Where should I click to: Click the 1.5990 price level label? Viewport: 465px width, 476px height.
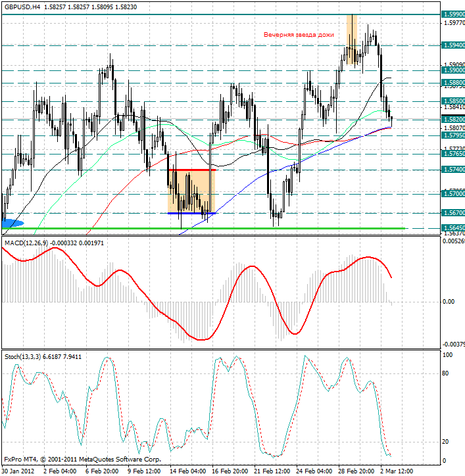point(453,14)
